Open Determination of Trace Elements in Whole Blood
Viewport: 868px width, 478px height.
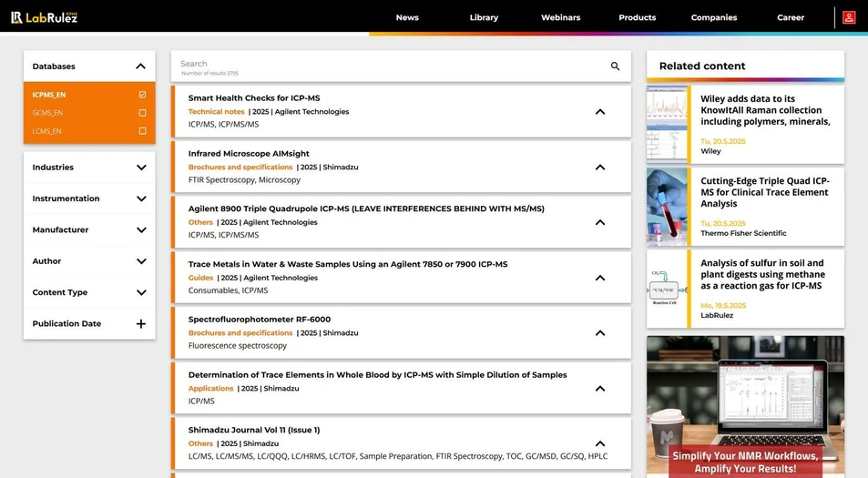coord(378,374)
